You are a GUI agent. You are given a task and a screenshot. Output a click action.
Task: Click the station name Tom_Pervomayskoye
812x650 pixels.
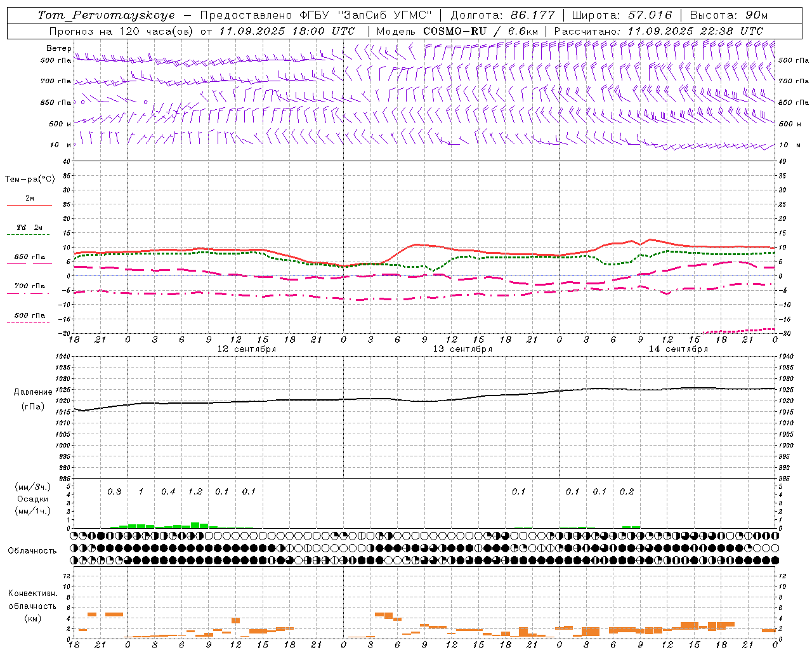pos(106,15)
